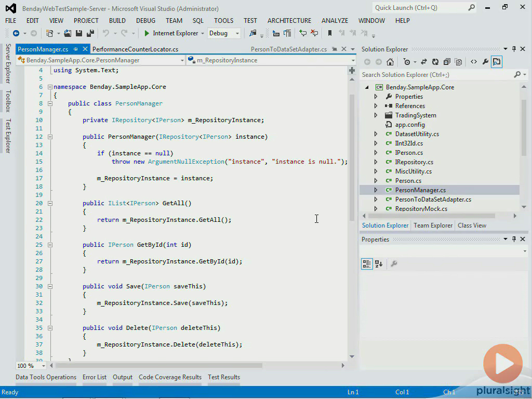Click the Increase Indent toolbar icon

[287, 33]
